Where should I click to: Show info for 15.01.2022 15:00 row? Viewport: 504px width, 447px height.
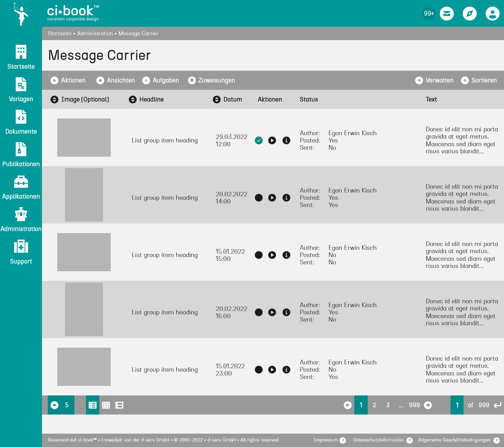tap(286, 255)
